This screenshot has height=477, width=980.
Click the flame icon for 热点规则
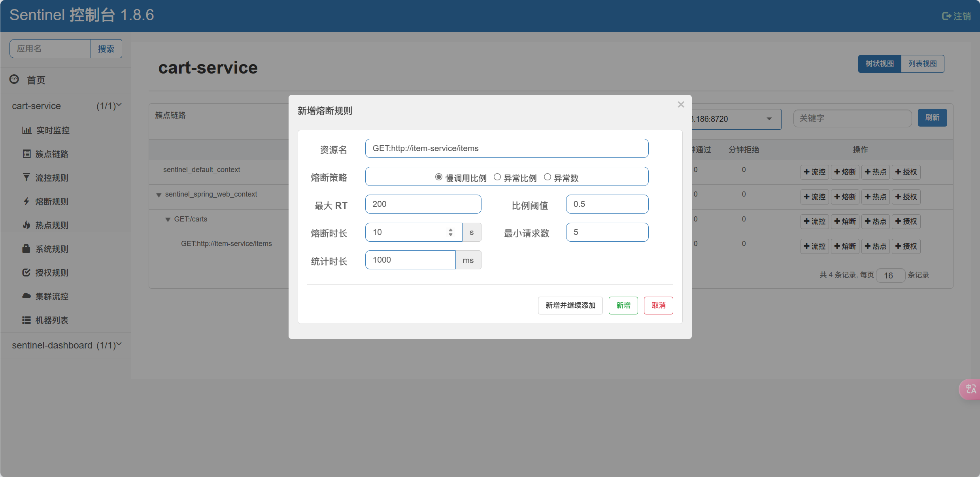(x=26, y=225)
